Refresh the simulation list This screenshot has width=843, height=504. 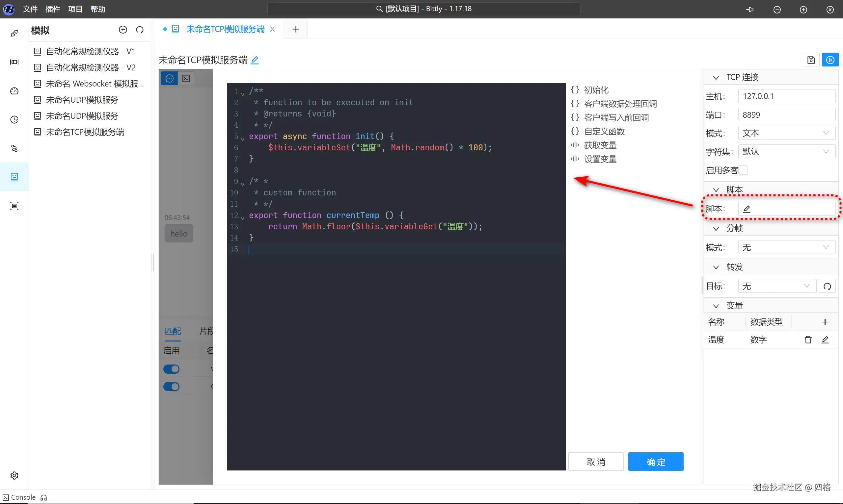point(140,30)
